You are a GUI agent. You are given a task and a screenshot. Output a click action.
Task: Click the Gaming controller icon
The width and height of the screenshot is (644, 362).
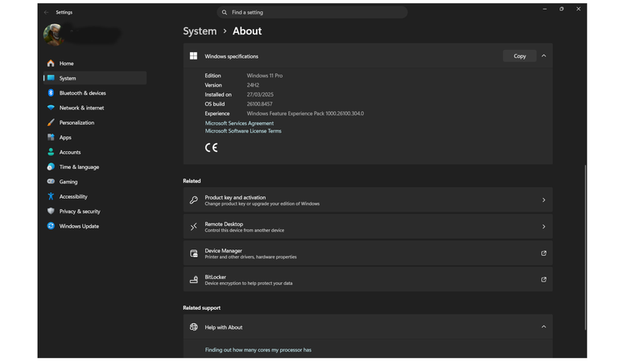coord(51,182)
